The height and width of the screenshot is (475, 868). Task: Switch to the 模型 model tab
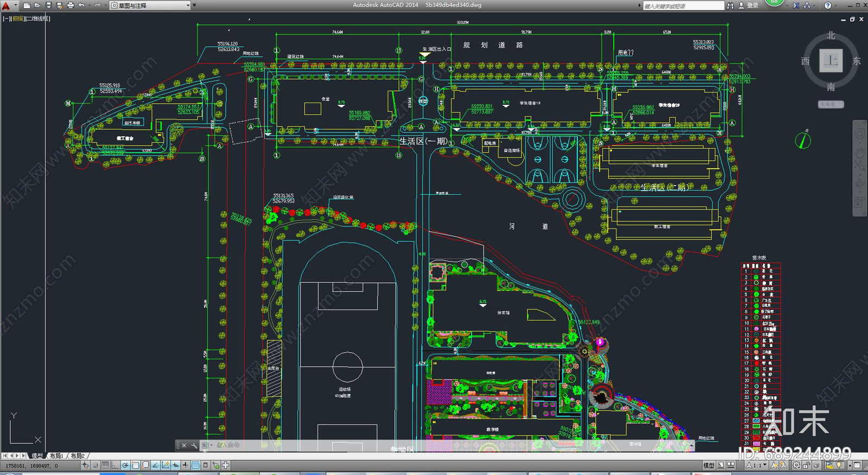37,455
